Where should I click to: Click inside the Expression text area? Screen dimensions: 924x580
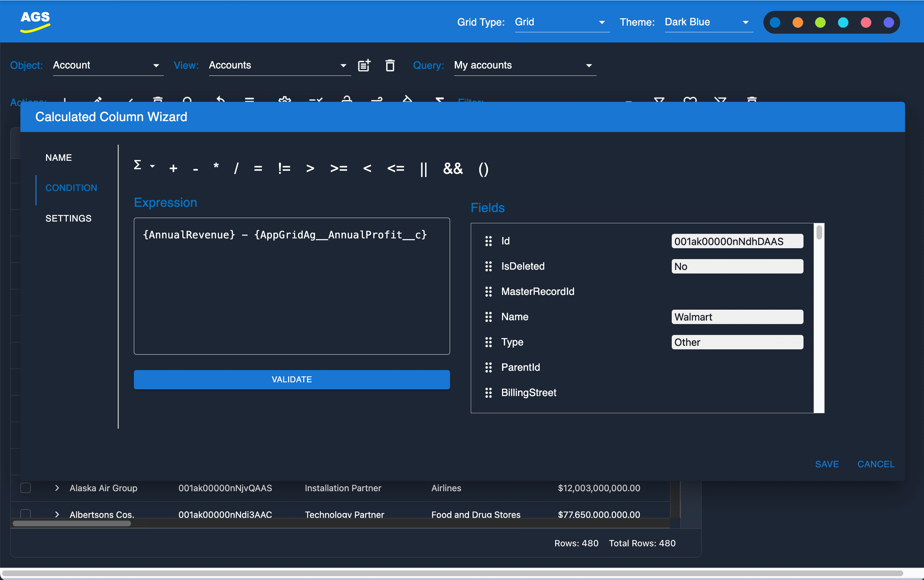[x=292, y=286]
